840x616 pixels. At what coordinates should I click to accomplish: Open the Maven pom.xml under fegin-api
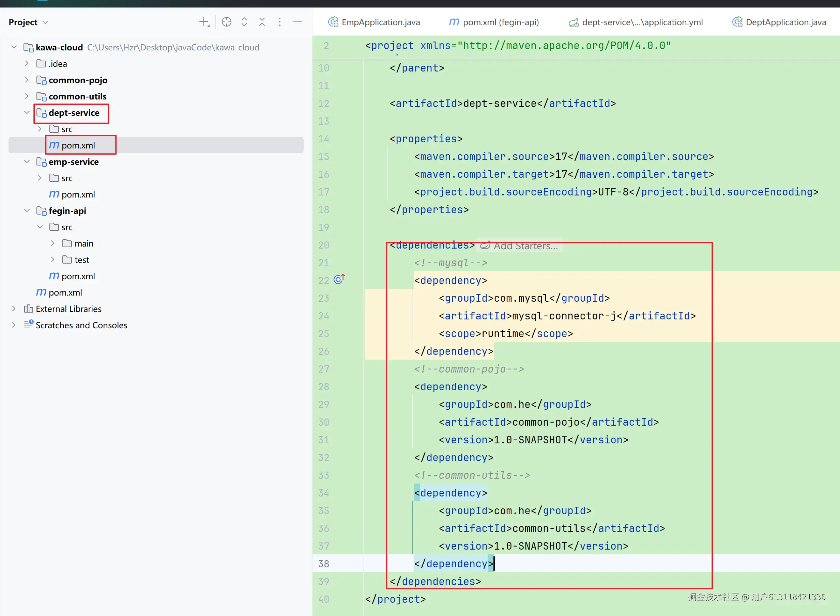78,276
